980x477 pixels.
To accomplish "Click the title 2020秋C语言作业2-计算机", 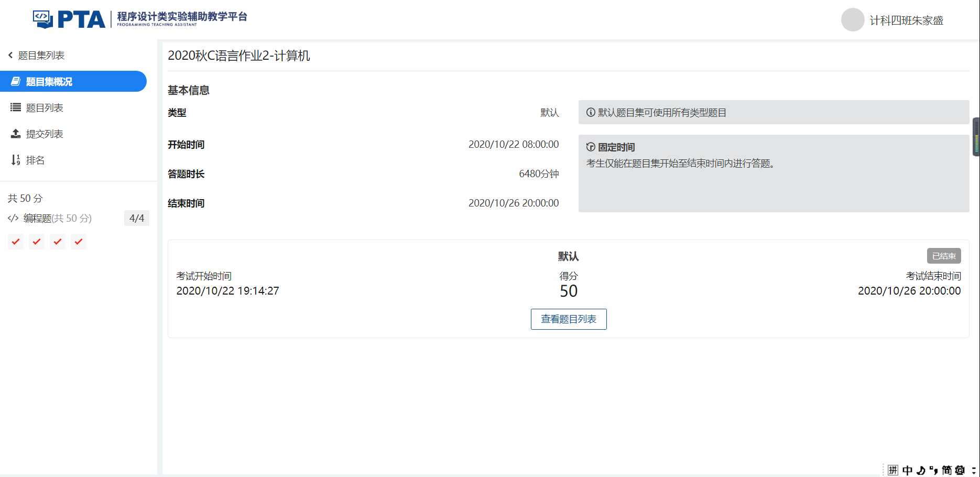I will coord(239,56).
